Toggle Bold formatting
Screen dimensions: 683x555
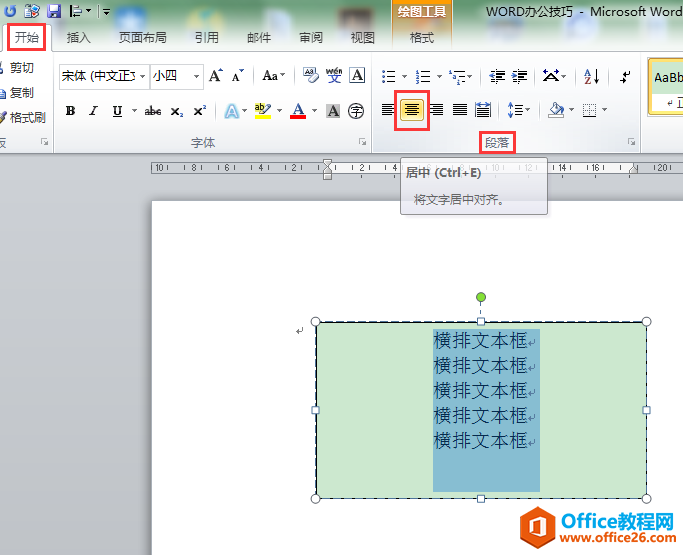(x=70, y=111)
